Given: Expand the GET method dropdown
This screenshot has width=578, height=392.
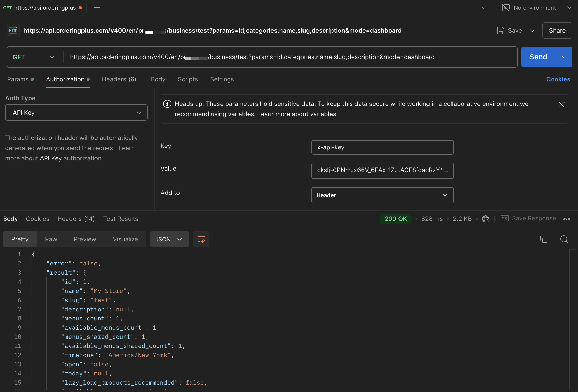Looking at the screenshot, I should (x=34, y=57).
